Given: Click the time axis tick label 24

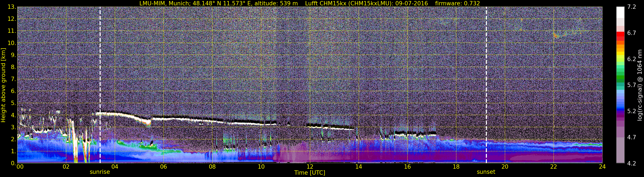Looking at the screenshot, I should click(602, 167).
